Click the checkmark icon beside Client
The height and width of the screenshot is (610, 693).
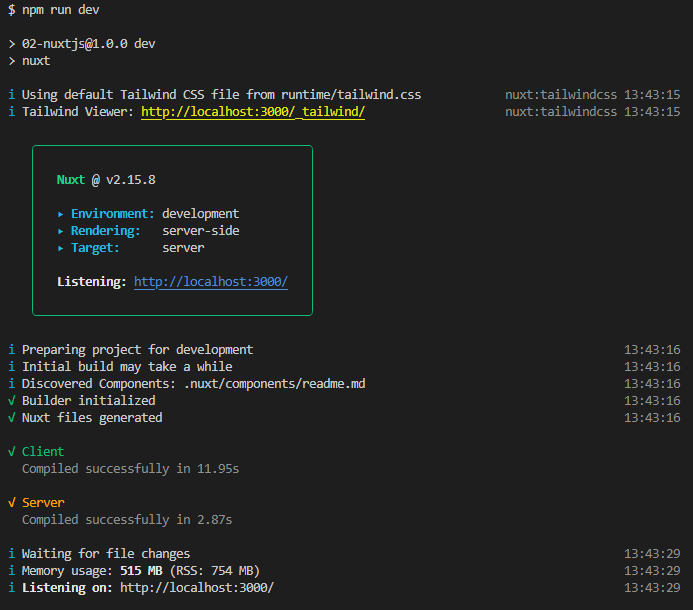coord(11,452)
